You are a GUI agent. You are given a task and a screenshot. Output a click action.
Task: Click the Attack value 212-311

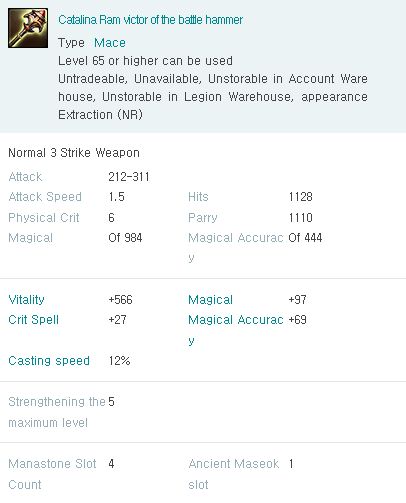pyautogui.click(x=129, y=177)
